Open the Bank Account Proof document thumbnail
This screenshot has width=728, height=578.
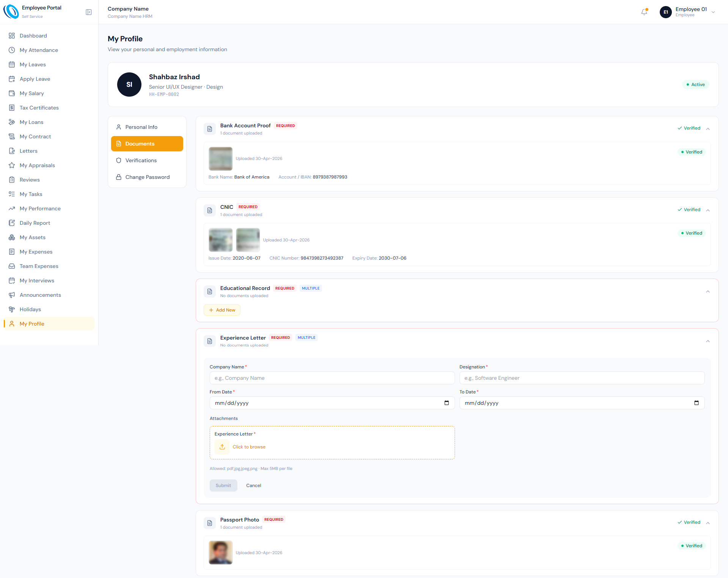[221, 158]
